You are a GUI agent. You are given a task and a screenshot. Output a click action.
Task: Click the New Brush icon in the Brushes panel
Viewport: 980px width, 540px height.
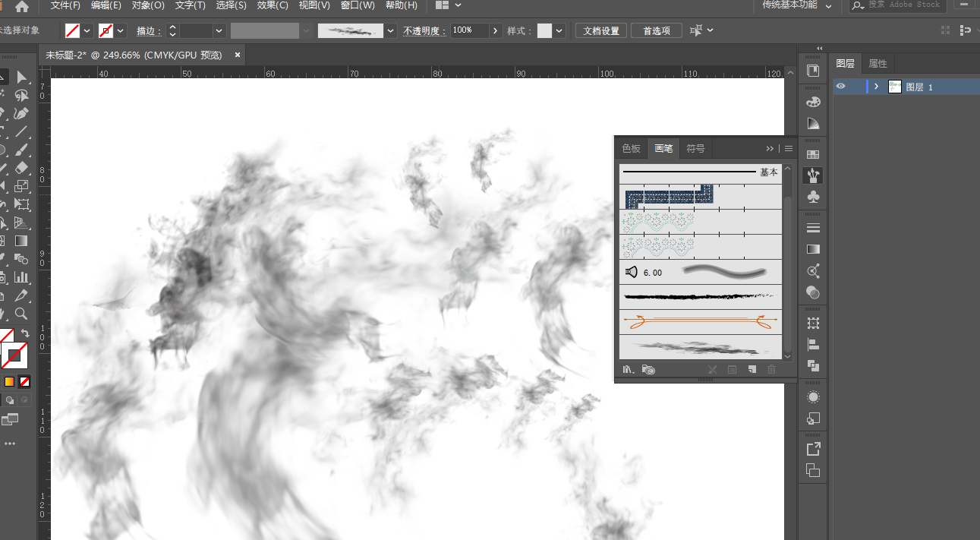click(x=752, y=369)
